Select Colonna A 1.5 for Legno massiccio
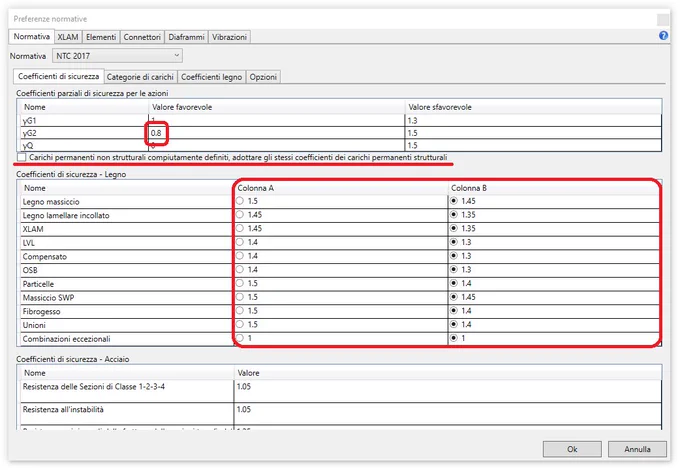Image resolution: width=680 pixels, height=471 pixels. [240, 201]
